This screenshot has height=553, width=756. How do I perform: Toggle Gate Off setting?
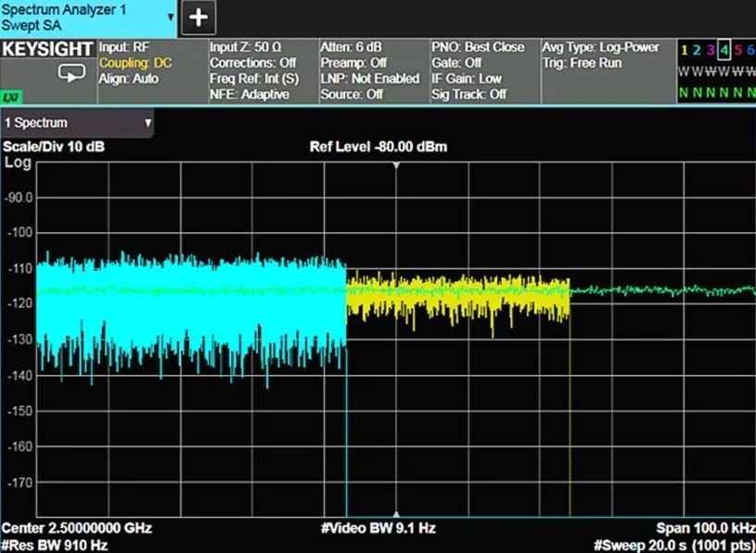pos(456,62)
